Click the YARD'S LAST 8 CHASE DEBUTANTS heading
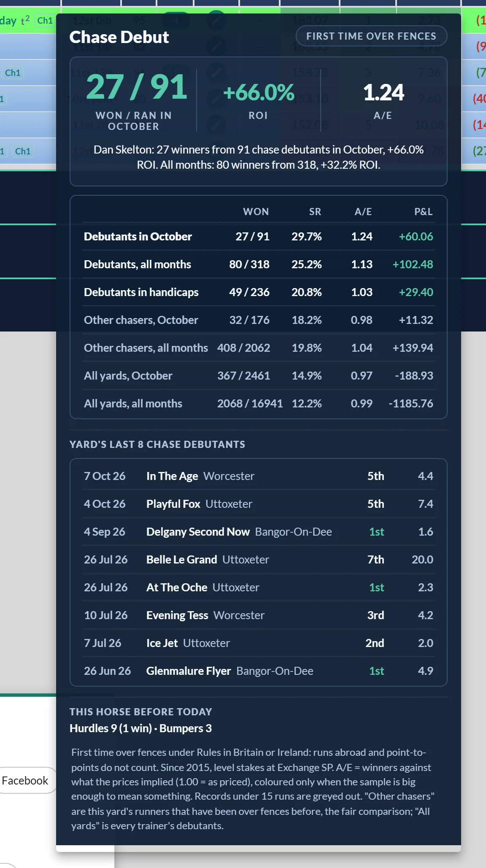Screen dimensions: 486x868 (x=157, y=445)
